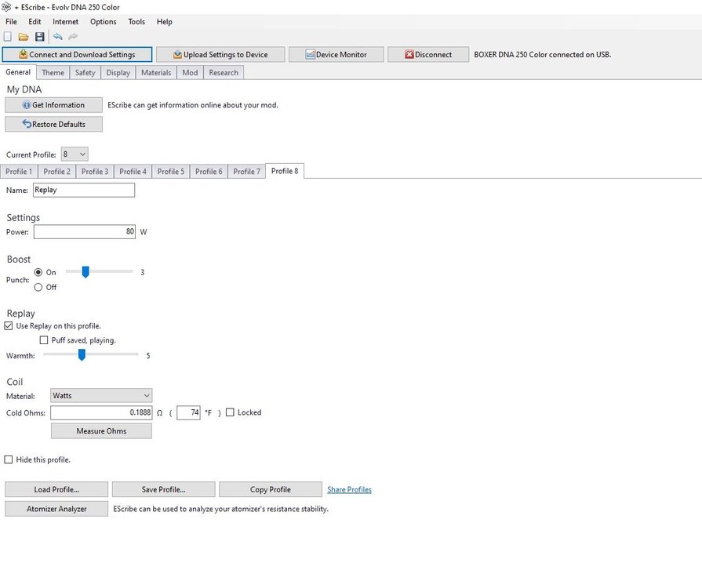The image size is (702, 588).
Task: Restore Defaults for the mod
Action: point(53,125)
